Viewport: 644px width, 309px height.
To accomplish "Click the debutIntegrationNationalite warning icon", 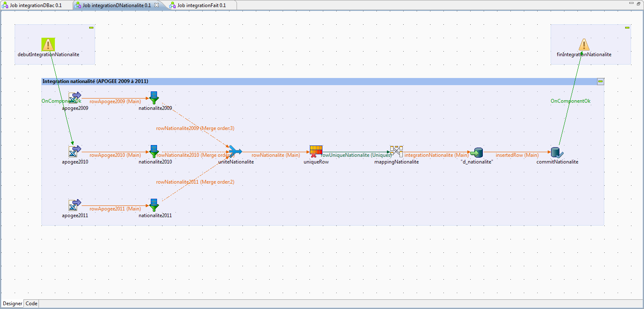I will pyautogui.click(x=48, y=44).
